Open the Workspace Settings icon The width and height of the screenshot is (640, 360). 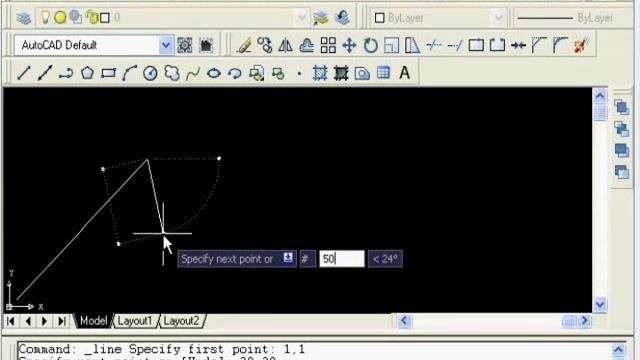tap(184, 45)
